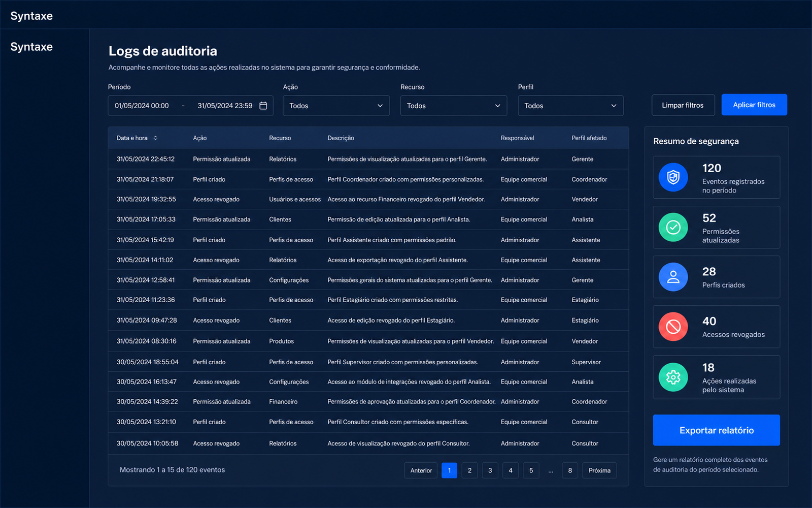Click 'Supervisor' in Perfil afetado column

tap(586, 362)
